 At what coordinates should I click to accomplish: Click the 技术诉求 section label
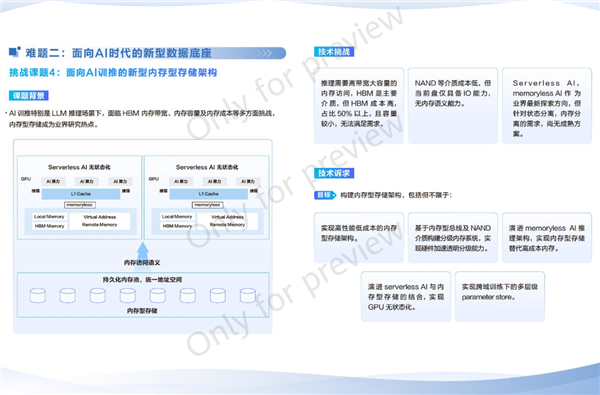pyautogui.click(x=334, y=173)
